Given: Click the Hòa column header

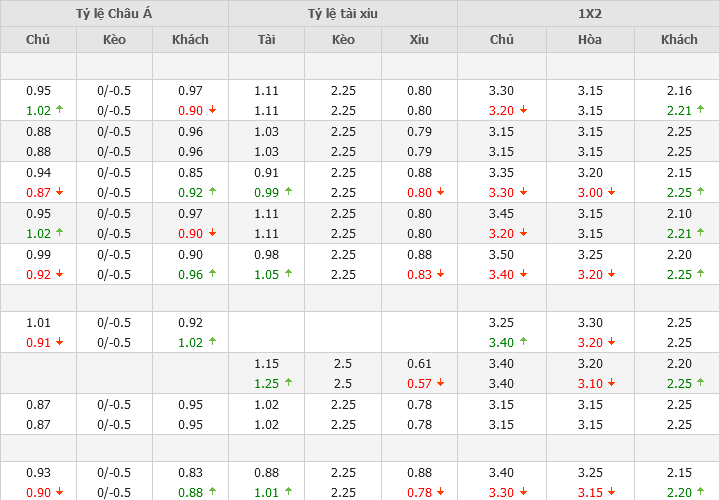Looking at the screenshot, I should 590,40.
